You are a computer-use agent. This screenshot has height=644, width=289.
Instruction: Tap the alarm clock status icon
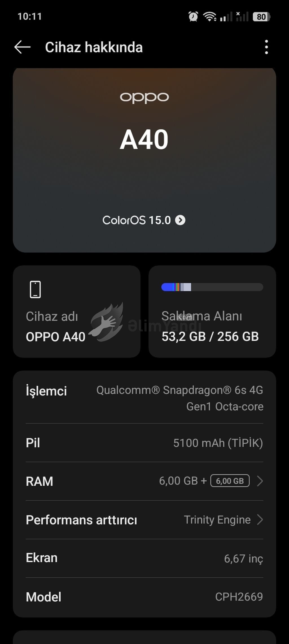193,17
